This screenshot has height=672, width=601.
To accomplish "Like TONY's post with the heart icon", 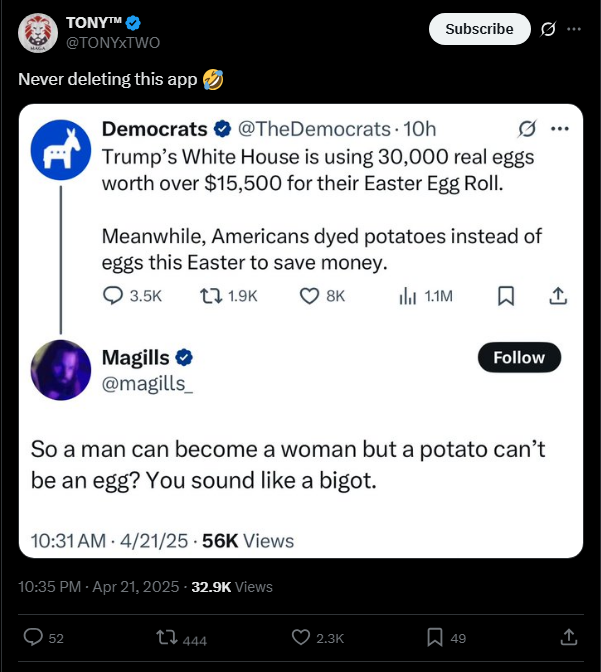I will 300,637.
